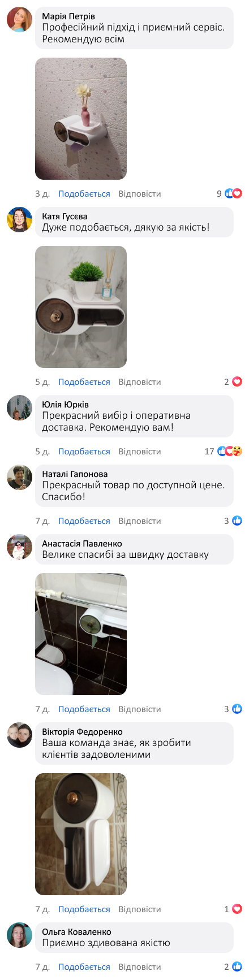249x980 pixels.
Task: View the 17 reactions on Юлія Юрків's comment
Action: [x=224, y=452]
